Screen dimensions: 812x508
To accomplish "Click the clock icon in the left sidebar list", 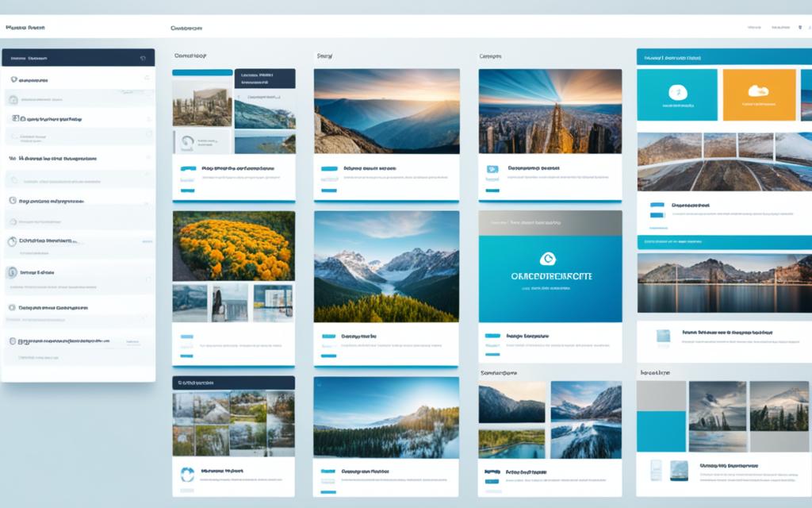I will (x=13, y=202).
